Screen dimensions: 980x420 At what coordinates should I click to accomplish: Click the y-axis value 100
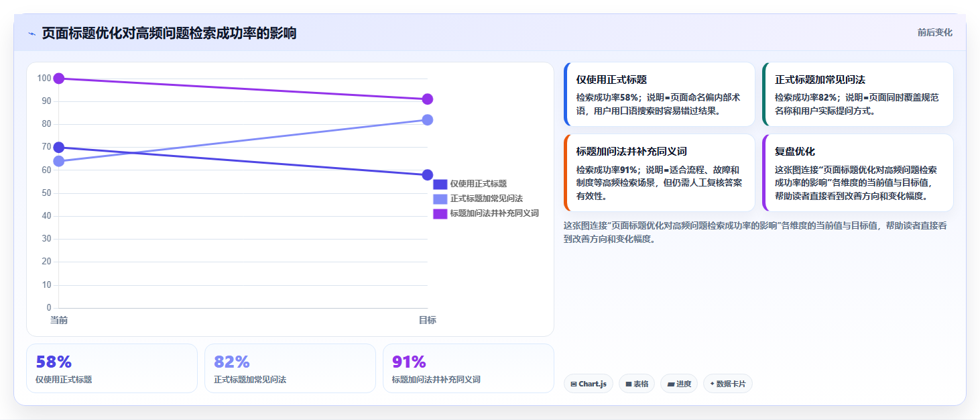coord(44,78)
